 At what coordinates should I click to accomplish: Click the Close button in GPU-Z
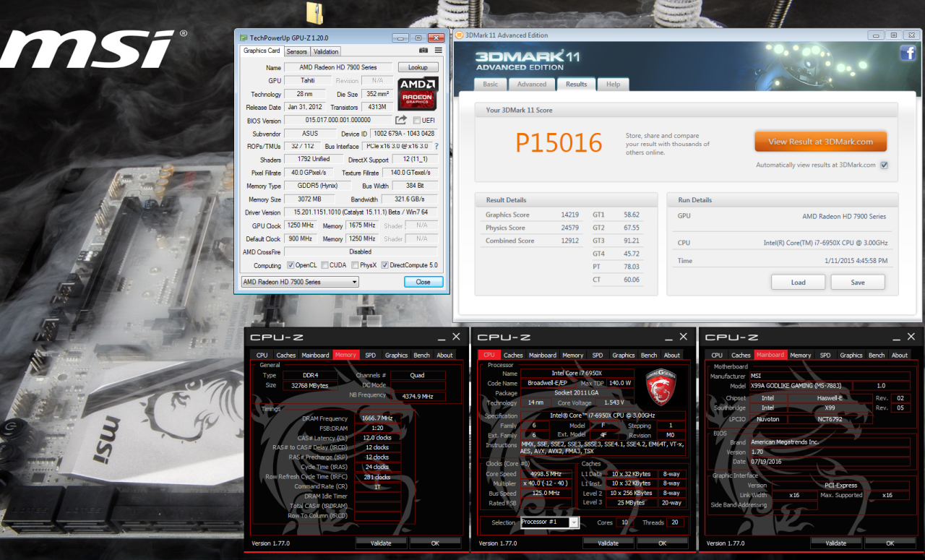[x=423, y=282]
